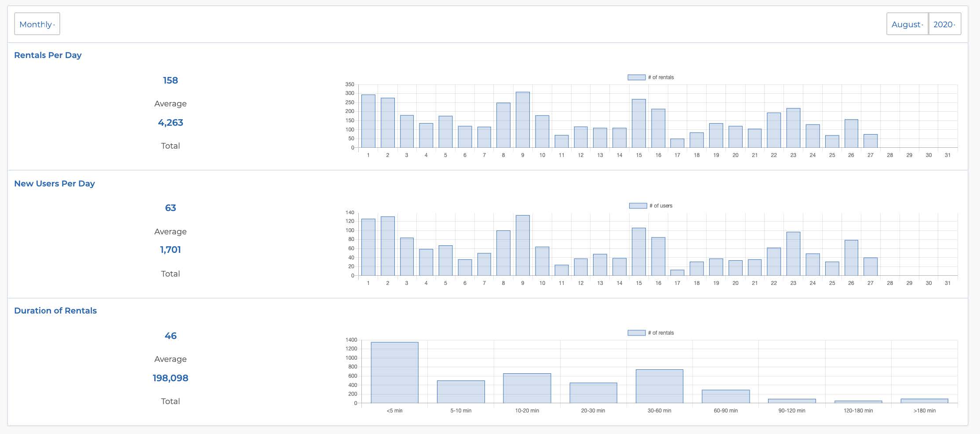Click the day 1 bar in Rentals Per Day

point(368,121)
